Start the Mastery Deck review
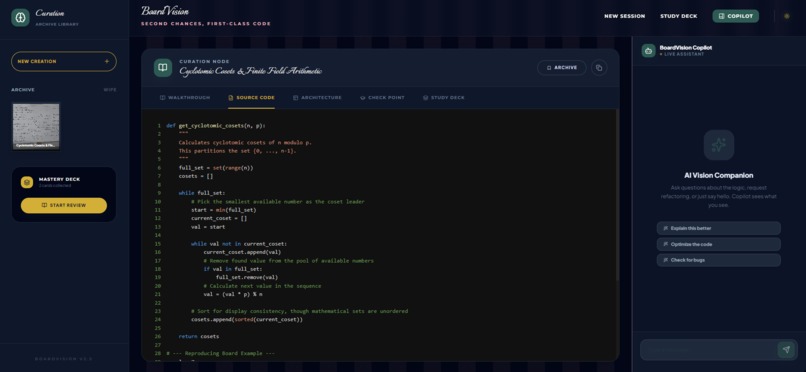This screenshot has width=806, height=372. (64, 205)
